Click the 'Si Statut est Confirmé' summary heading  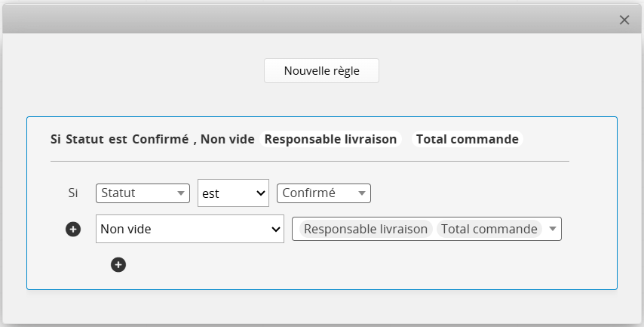pos(119,140)
